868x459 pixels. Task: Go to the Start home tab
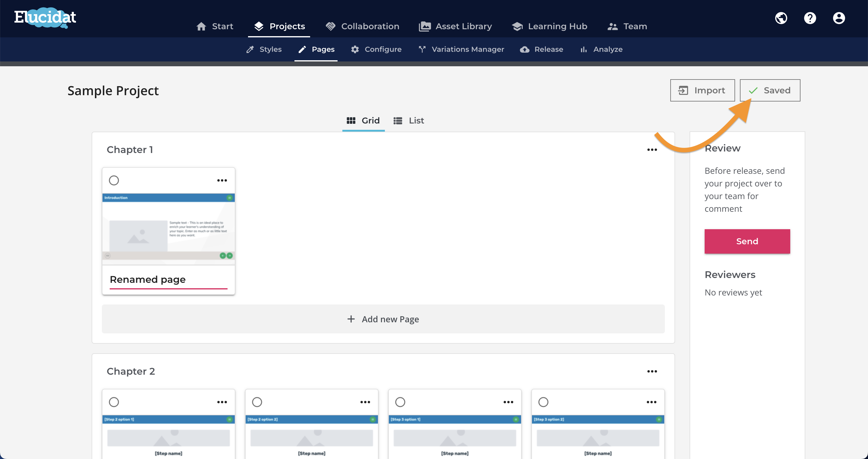(215, 26)
